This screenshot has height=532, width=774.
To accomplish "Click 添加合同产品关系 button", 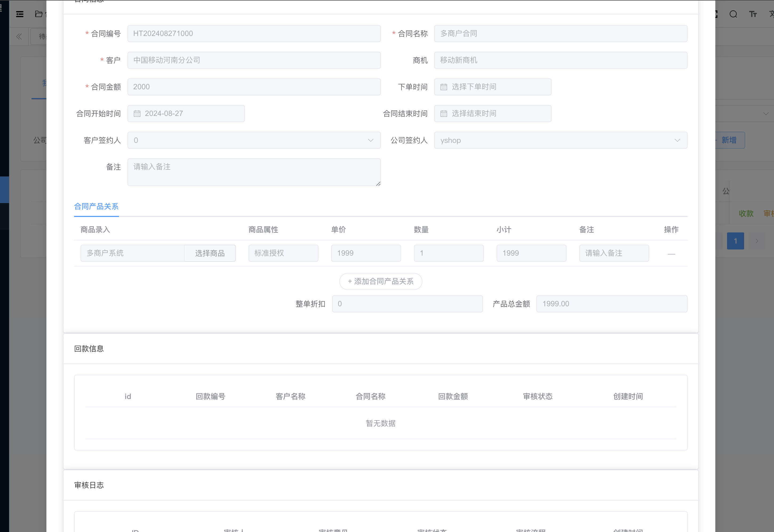I will click(x=381, y=281).
